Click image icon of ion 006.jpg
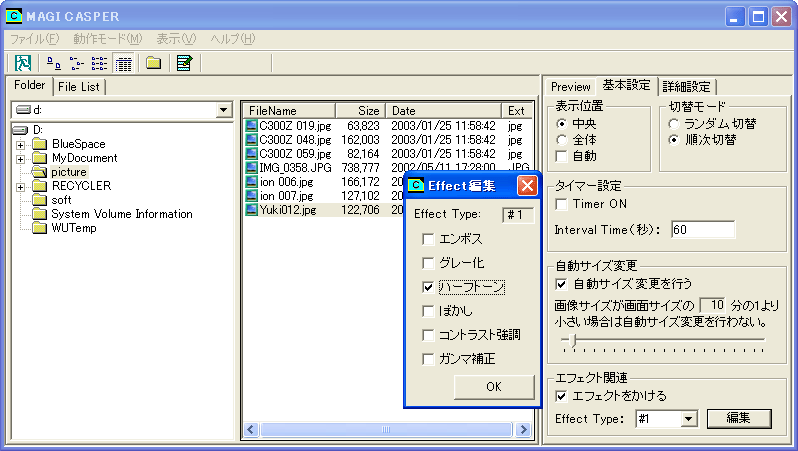This screenshot has width=798, height=451. click(x=251, y=182)
